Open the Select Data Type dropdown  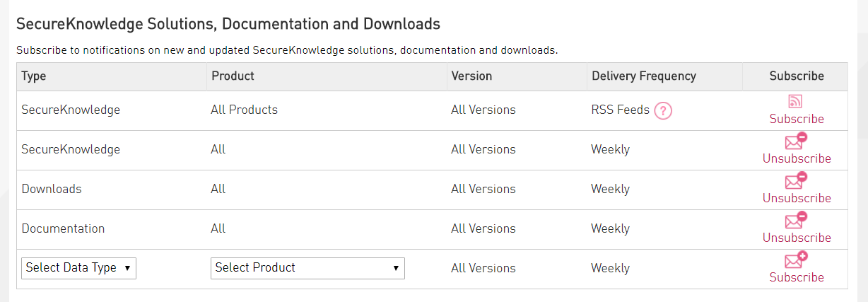point(78,268)
